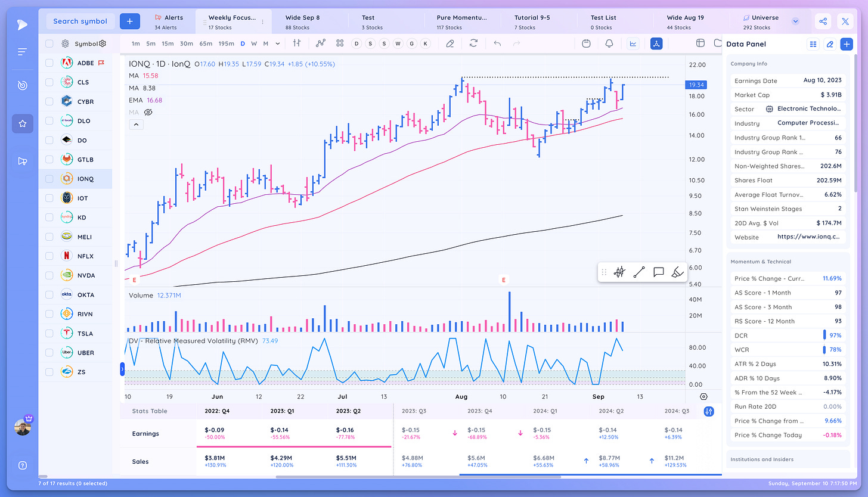Screen dimensions: 868x497
Task: Open the help question mark icon
Action: (x=22, y=465)
